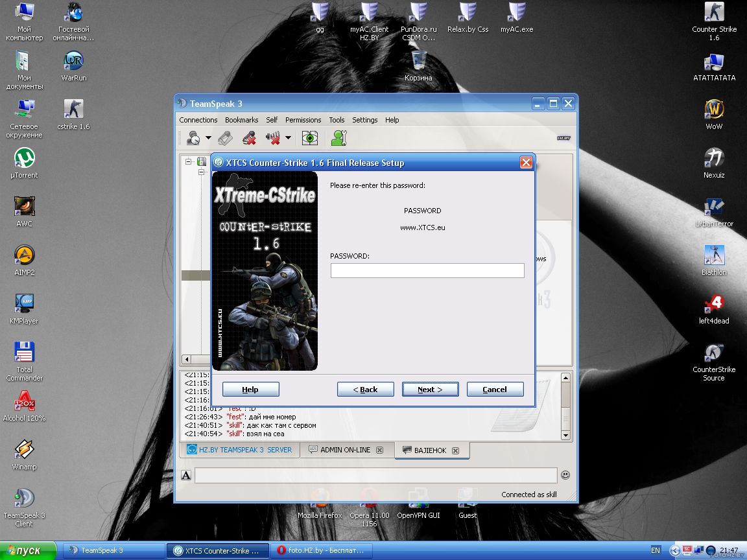This screenshot has width=747, height=560.
Task: Focus the PASSWORD input field
Action: (427, 270)
